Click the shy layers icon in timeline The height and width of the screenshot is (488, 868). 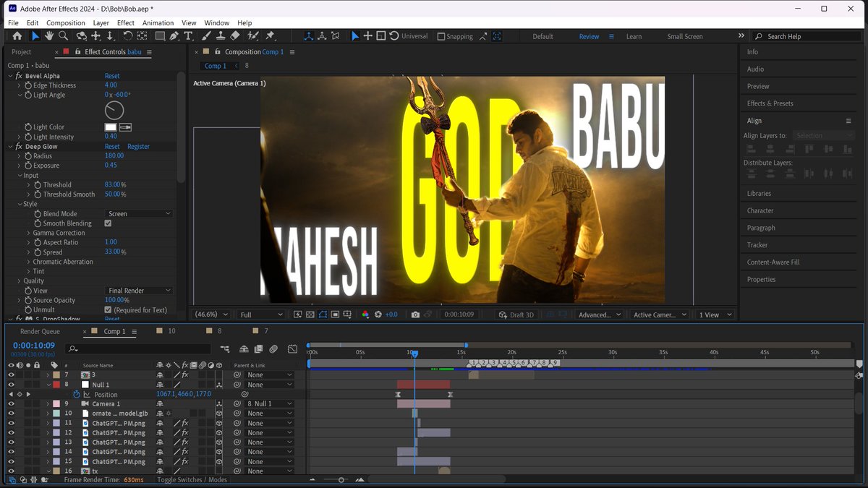coord(243,349)
